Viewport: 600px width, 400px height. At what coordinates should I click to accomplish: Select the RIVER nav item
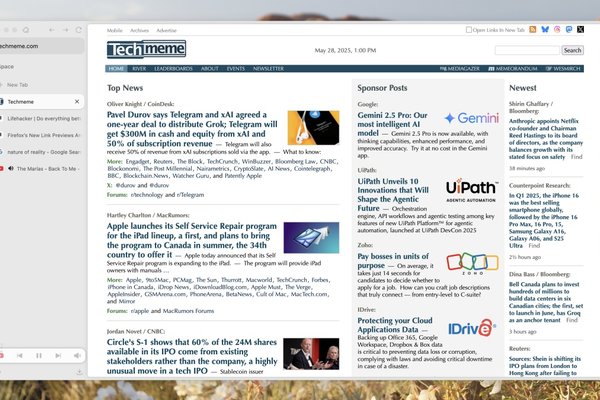coord(139,69)
